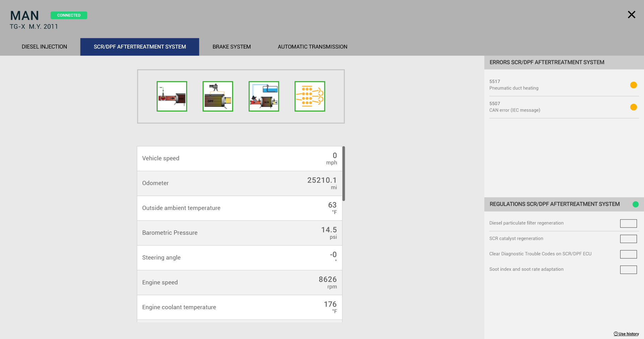Switch to SCR/DPF Aftertreatment System tab
Image resolution: width=644 pixels, height=339 pixels.
(x=140, y=47)
